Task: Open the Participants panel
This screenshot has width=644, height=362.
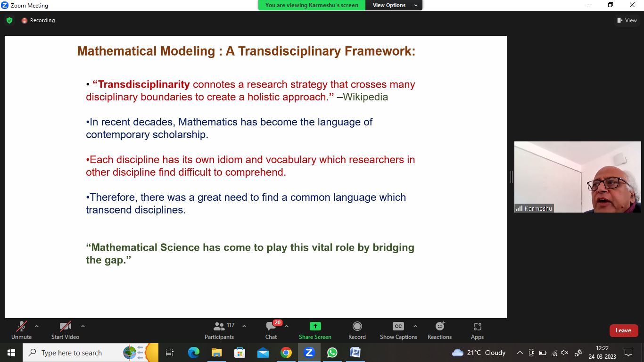Action: coord(219,330)
